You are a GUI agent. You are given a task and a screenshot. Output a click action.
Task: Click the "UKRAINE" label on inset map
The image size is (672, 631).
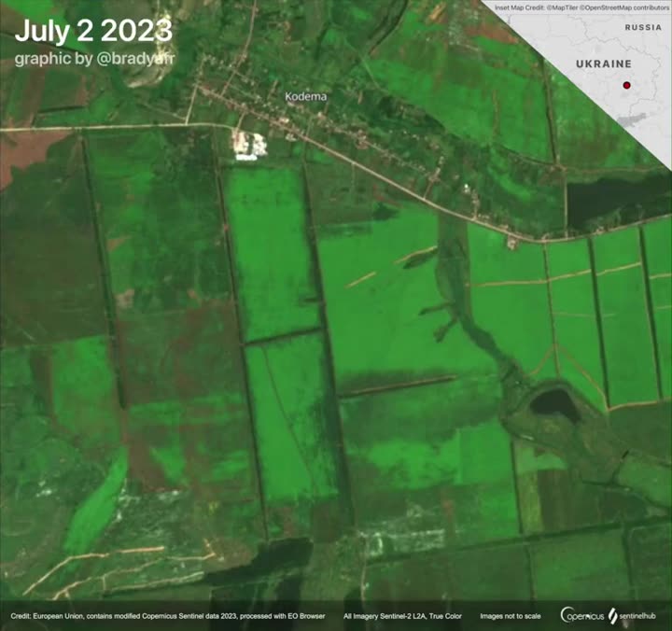(x=604, y=63)
